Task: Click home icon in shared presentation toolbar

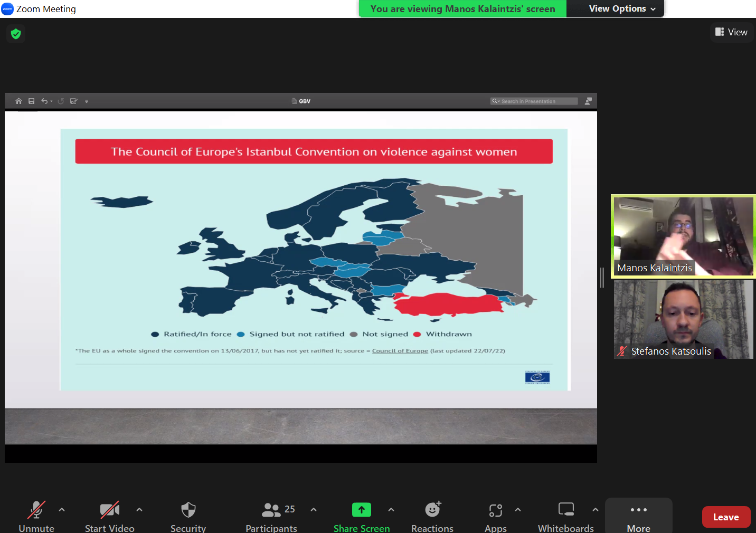Action: 18,101
